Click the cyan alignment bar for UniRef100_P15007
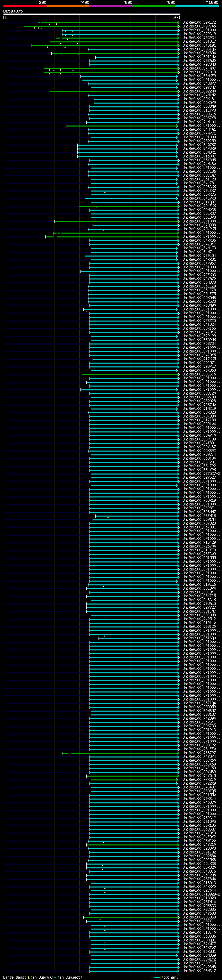The width and height of the screenshot is (222, 980). pos(128,156)
